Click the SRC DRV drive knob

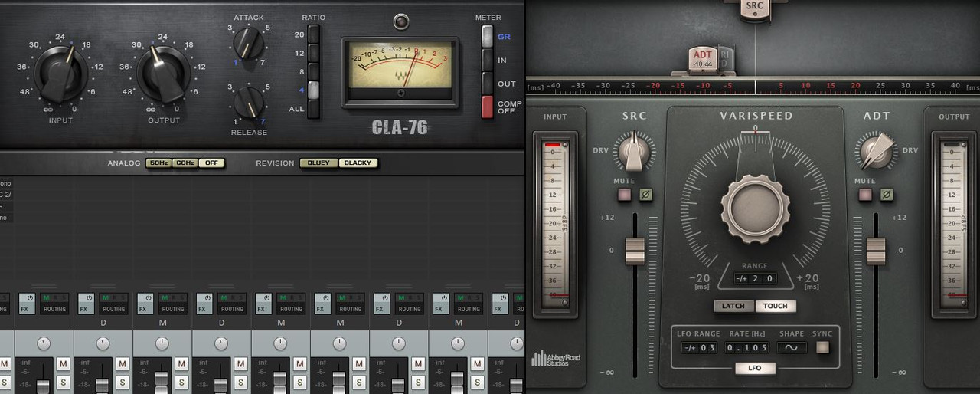tap(634, 150)
